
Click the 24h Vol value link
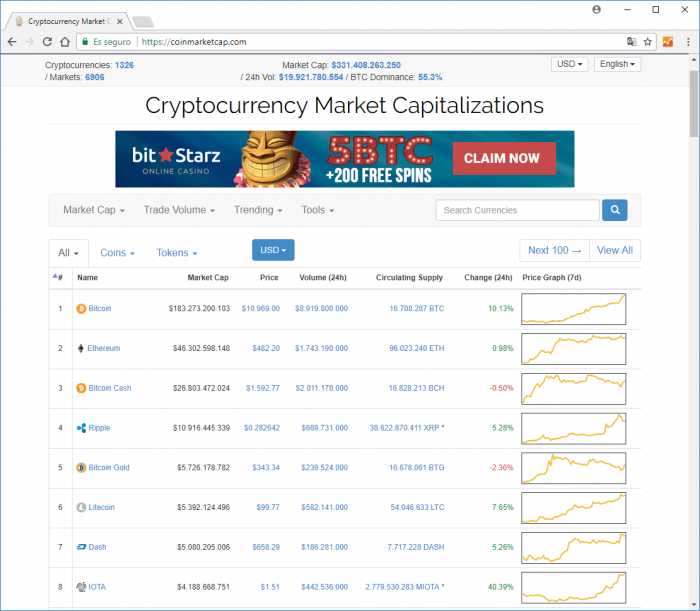point(311,77)
